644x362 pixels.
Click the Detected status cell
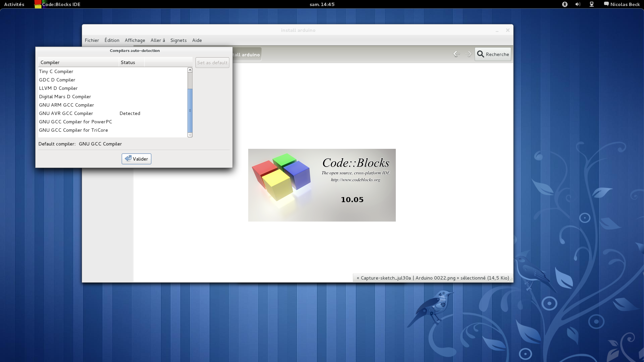click(x=130, y=113)
